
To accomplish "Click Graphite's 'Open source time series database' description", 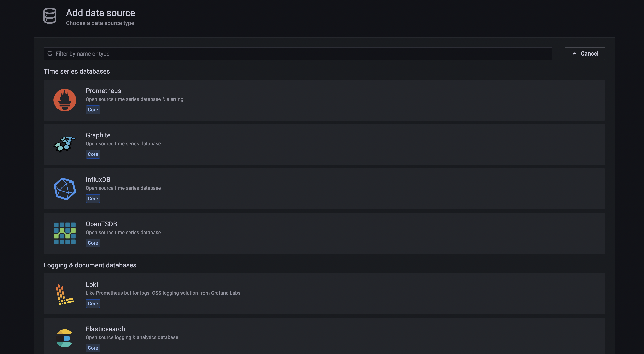I will tap(123, 144).
